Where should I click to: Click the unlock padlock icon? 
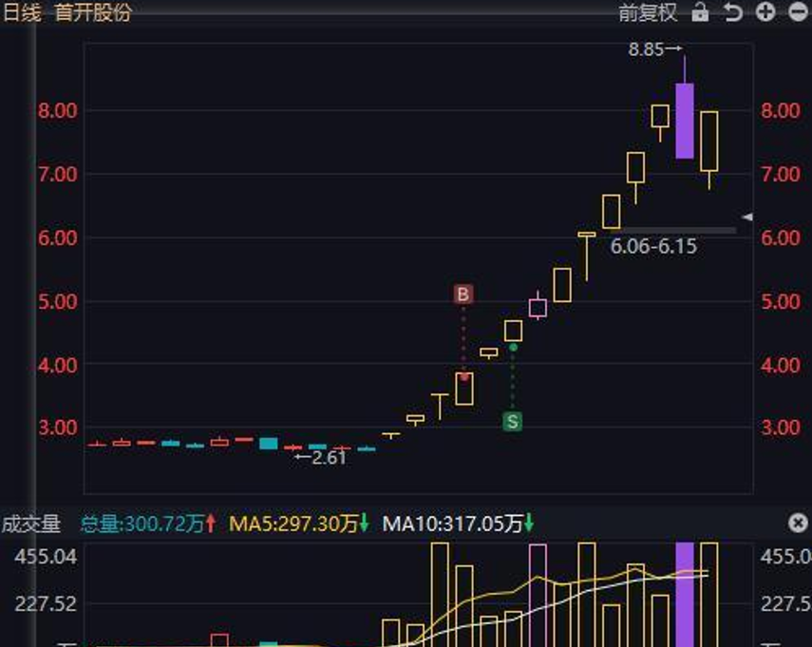700,13
